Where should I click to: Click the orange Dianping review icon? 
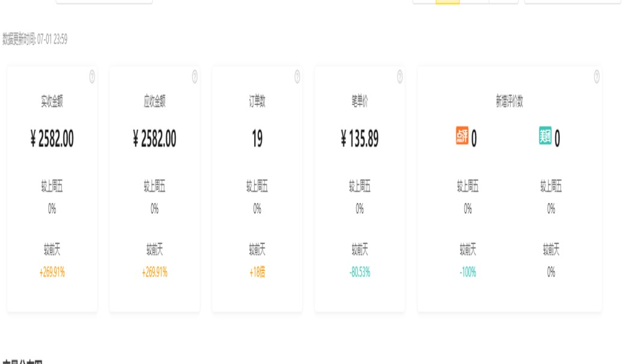tap(462, 136)
